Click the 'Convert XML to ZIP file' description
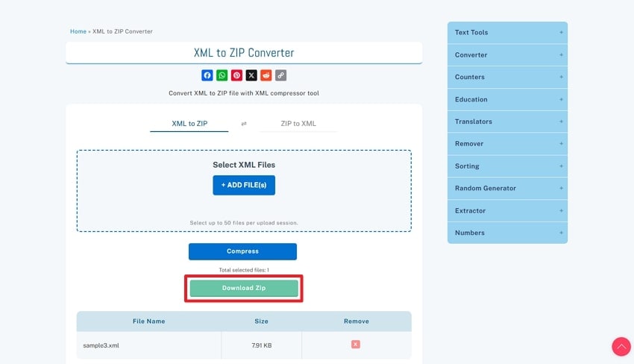The image size is (634, 364). coord(244,93)
